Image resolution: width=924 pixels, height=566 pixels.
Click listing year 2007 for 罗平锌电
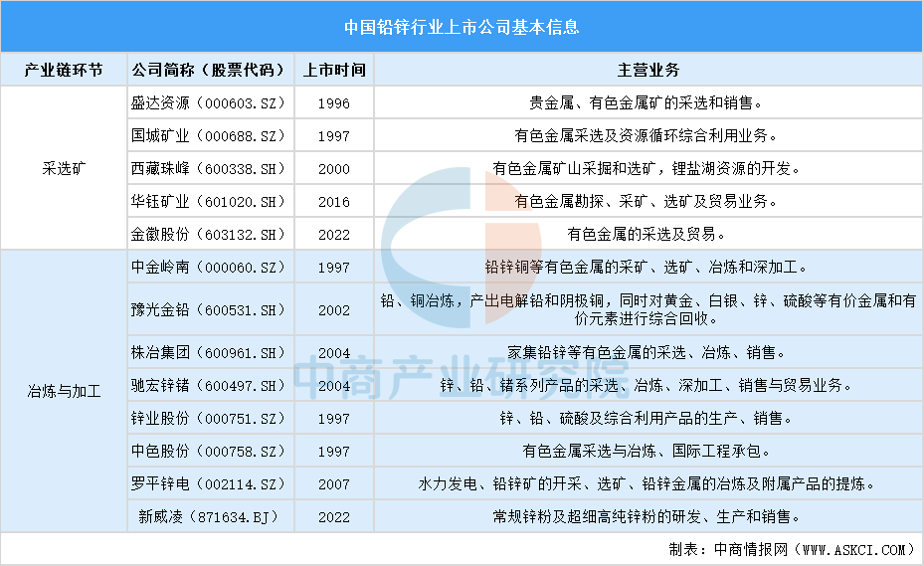click(334, 484)
